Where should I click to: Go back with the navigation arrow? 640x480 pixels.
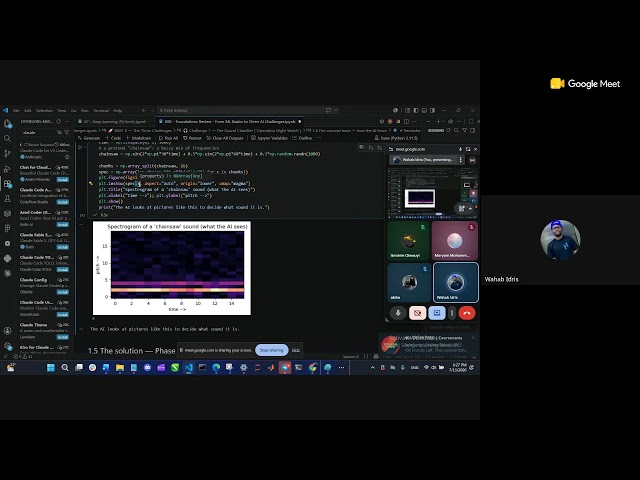(x=144, y=110)
